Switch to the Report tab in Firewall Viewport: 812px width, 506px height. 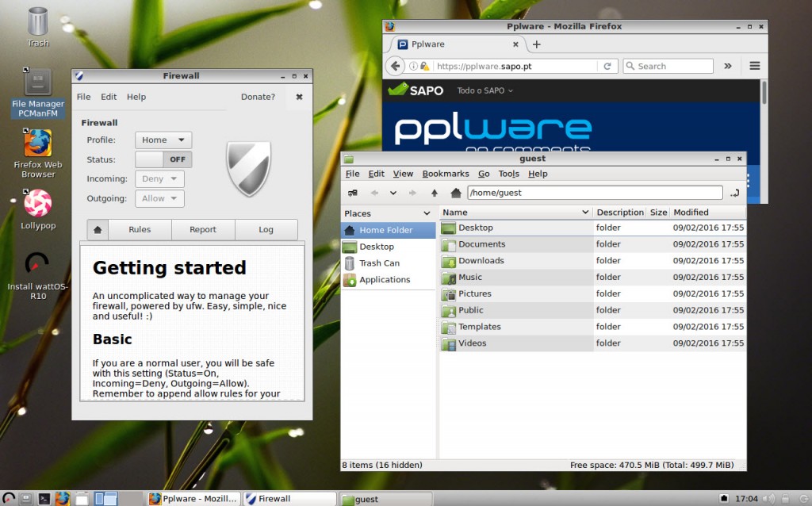tap(203, 229)
